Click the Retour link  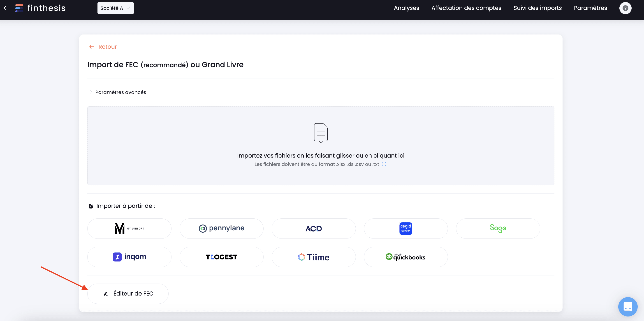[x=103, y=47]
